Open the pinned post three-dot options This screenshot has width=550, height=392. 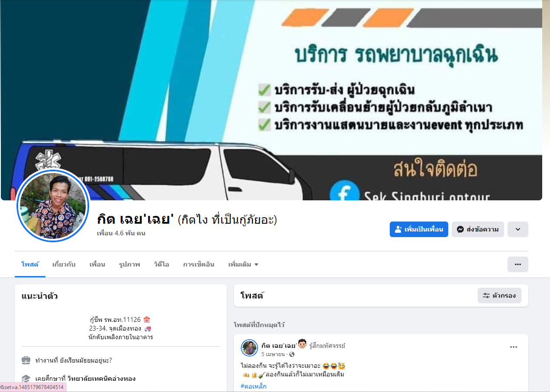(x=514, y=347)
